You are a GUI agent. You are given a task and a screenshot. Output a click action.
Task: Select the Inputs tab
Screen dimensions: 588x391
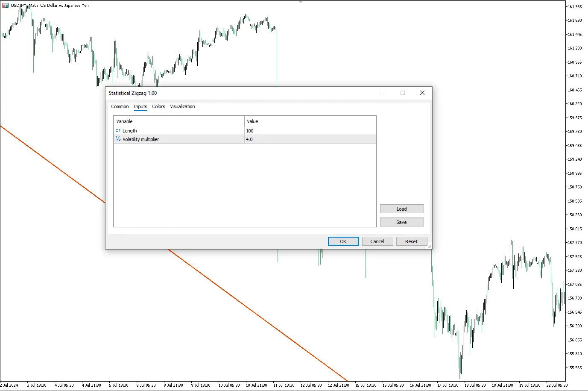[x=140, y=107]
